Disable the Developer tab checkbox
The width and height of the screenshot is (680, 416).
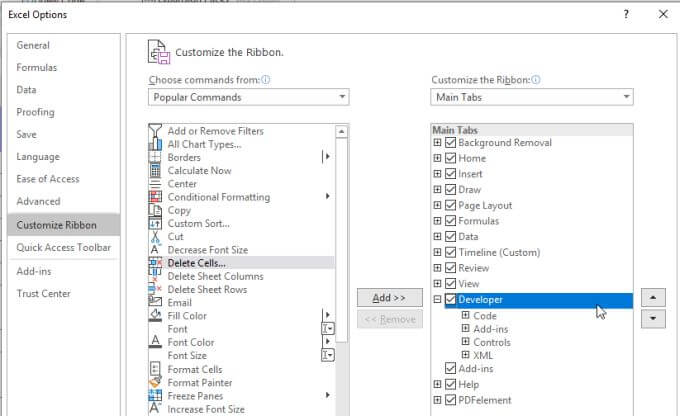[451, 299]
